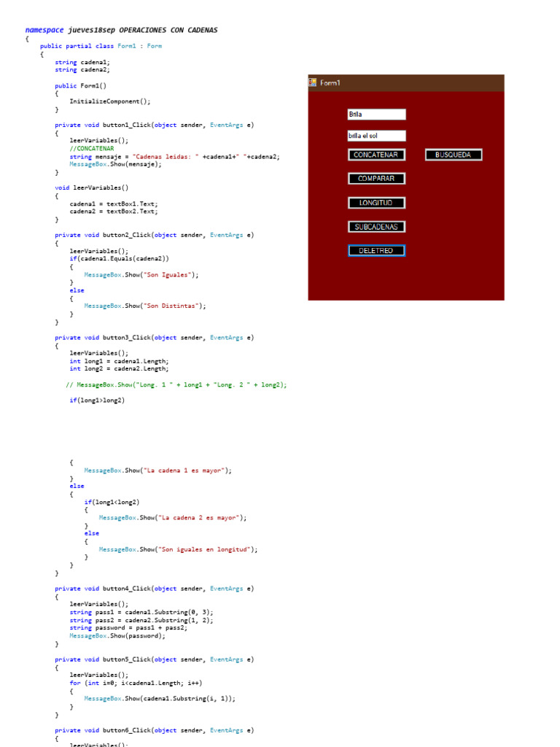Click the commented-out MessageBox "Long. 1" line
Image resolution: width=560 pixels, height=747 pixels.
(176, 385)
